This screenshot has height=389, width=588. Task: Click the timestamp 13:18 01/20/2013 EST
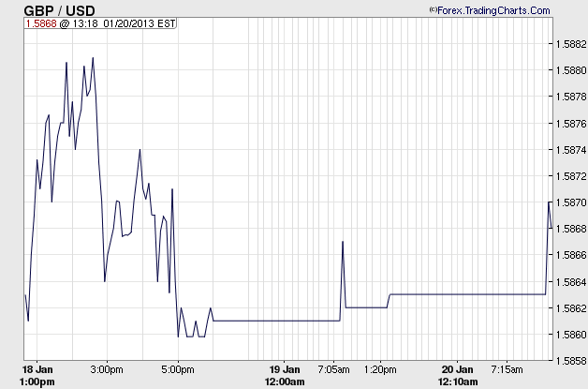(x=124, y=23)
